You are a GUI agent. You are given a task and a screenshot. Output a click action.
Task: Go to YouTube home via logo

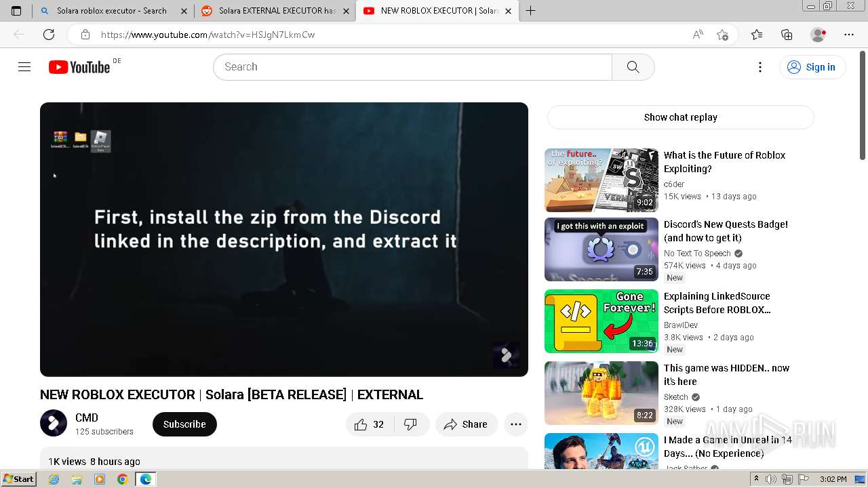[x=79, y=66]
